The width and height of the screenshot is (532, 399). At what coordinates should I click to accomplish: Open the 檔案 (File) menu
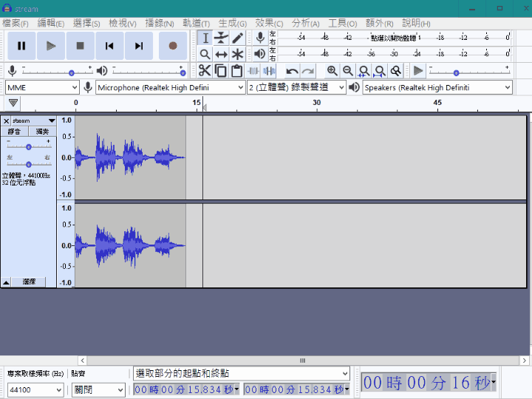[15, 24]
